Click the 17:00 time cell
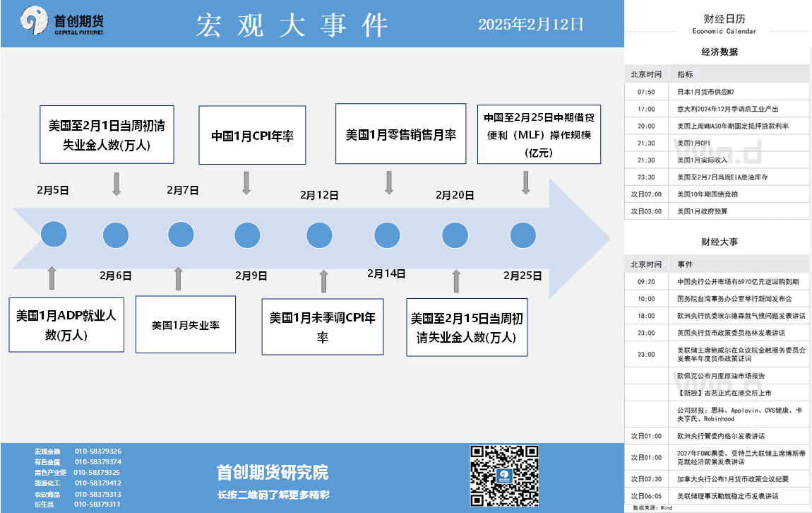This screenshot has height=513, width=812. pos(646,110)
